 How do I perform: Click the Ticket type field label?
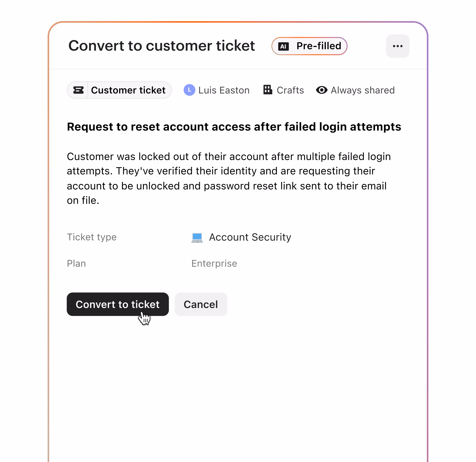tap(92, 237)
